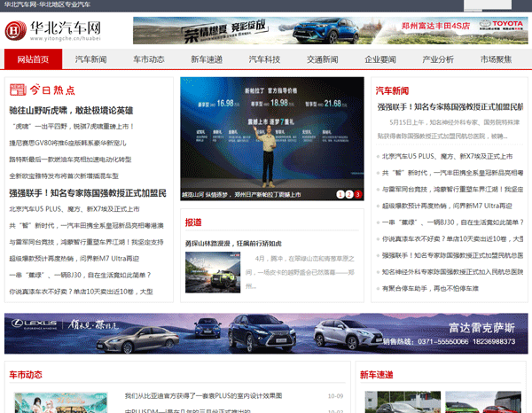
Task: Select slide indicator 2 in carousel
Action: point(349,194)
